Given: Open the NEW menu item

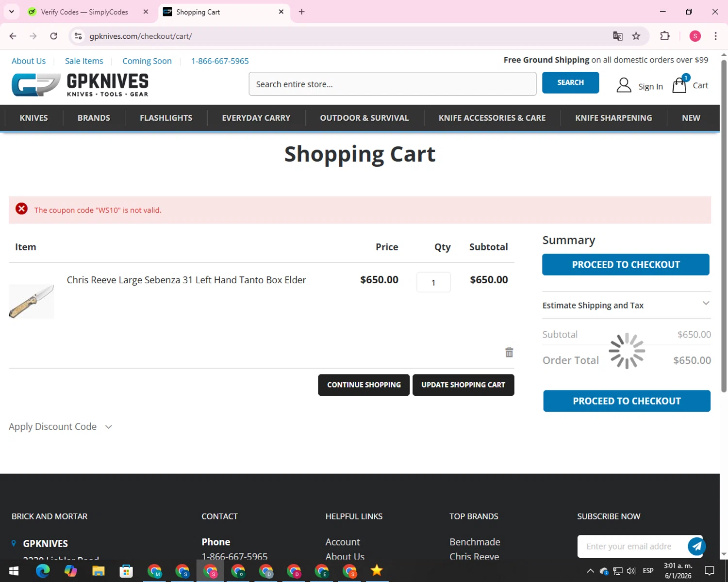Looking at the screenshot, I should [x=691, y=118].
